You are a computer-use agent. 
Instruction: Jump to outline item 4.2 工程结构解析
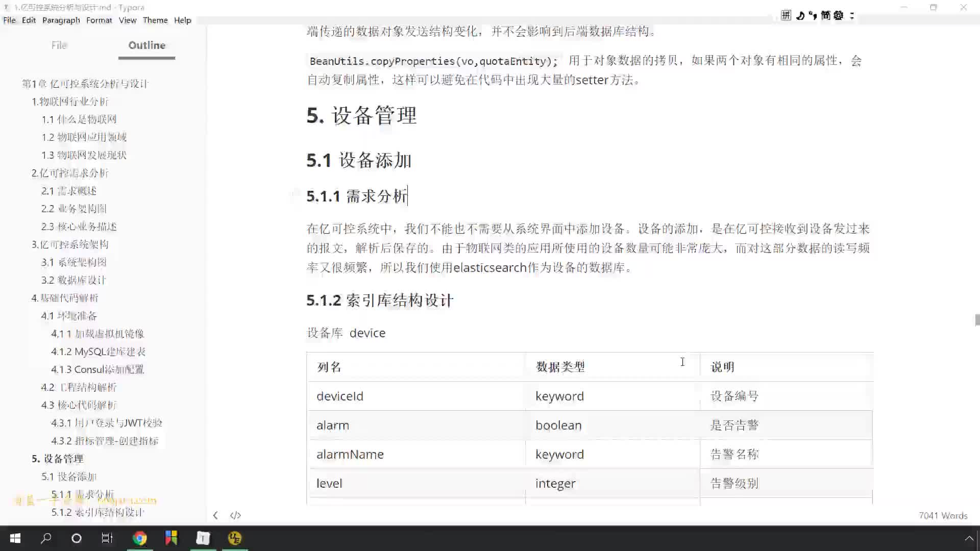(79, 387)
